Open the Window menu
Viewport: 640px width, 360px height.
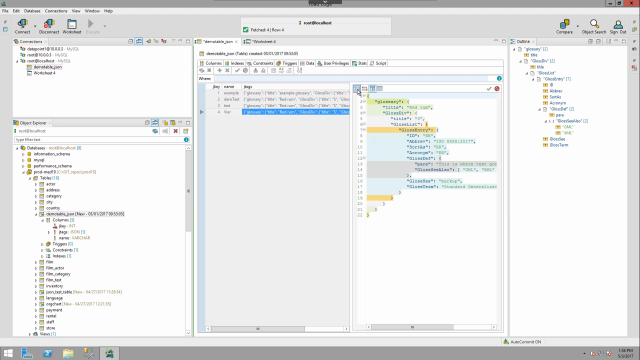click(x=92, y=11)
